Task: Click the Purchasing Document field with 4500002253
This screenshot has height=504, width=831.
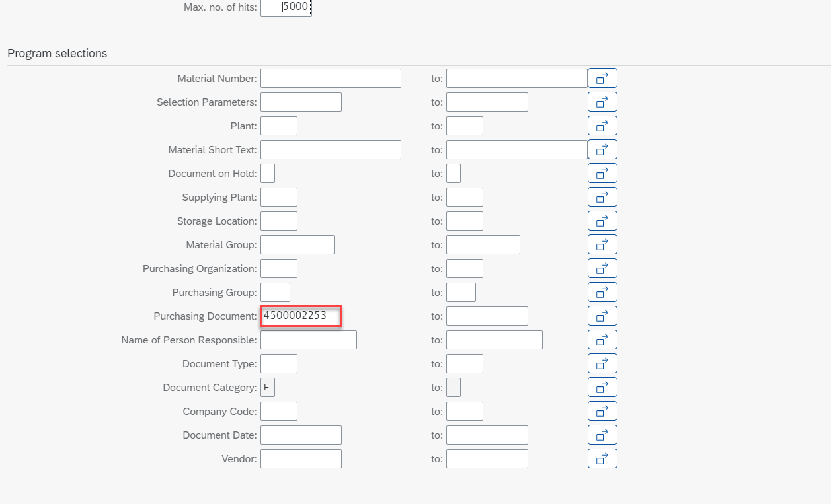Action: 301,316
